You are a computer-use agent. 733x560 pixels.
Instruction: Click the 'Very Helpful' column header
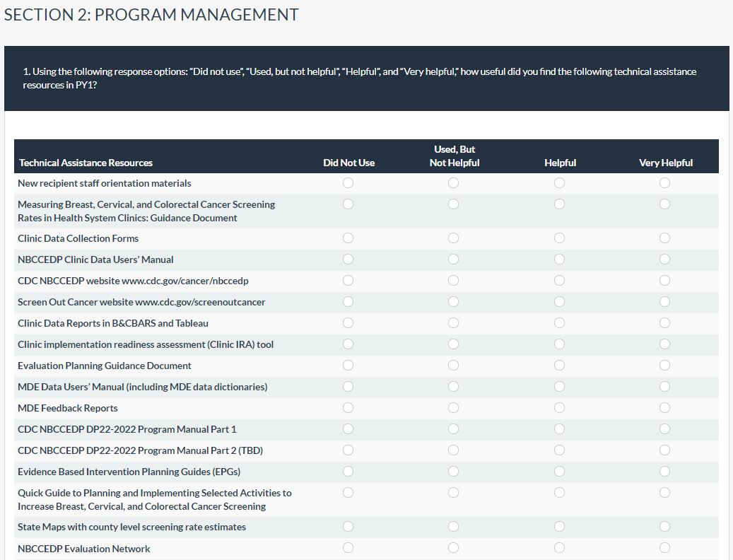[x=665, y=163]
